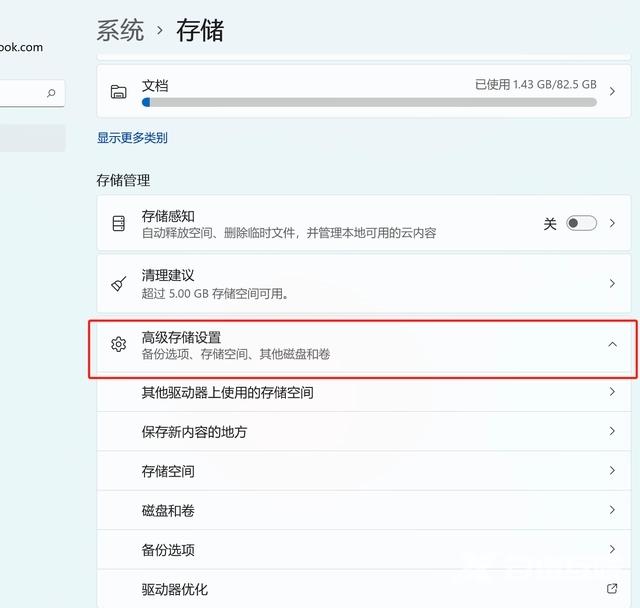This screenshot has height=608, width=640.
Task: Click the search magnifier icon
Action: (51, 93)
